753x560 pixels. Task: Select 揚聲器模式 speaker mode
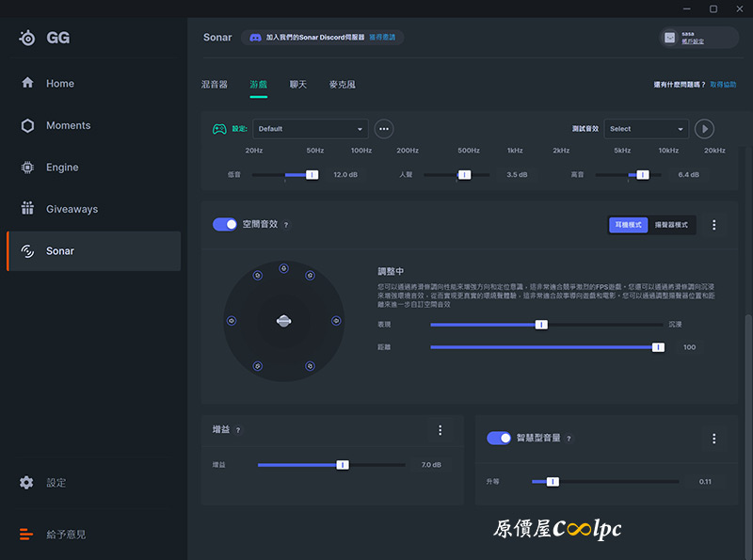point(671,225)
